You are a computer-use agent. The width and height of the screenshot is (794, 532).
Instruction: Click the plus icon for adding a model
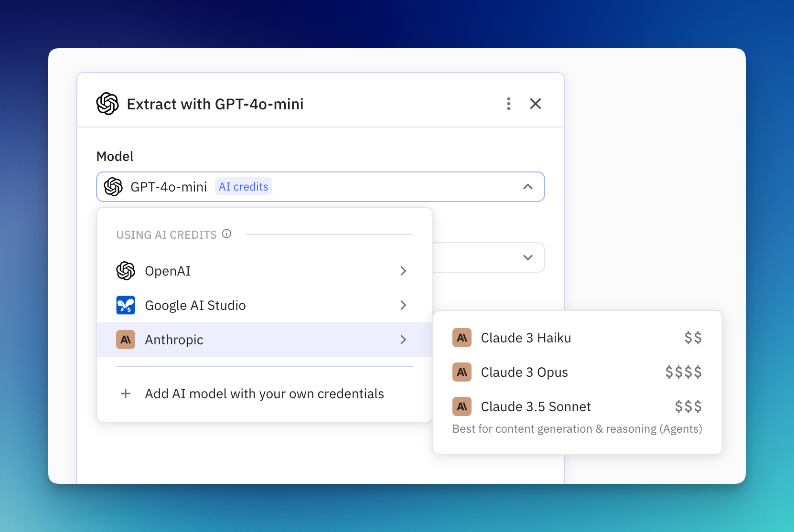(126, 394)
